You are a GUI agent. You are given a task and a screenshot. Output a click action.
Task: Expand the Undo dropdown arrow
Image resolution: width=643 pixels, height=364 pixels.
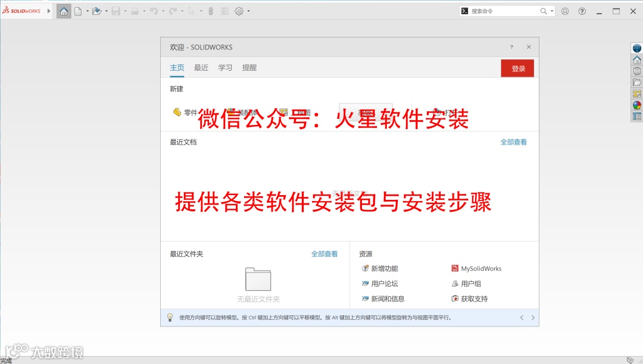[163, 11]
